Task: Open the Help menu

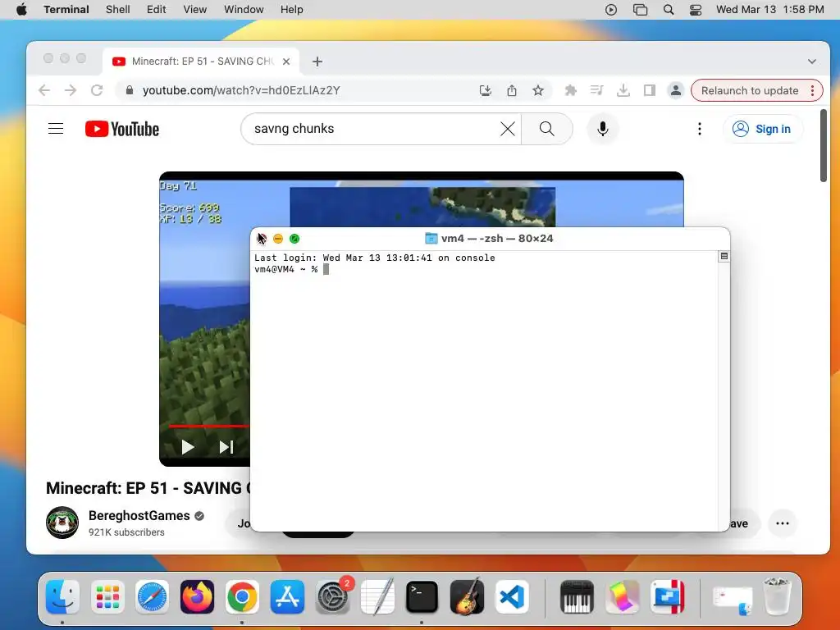Action: (292, 10)
